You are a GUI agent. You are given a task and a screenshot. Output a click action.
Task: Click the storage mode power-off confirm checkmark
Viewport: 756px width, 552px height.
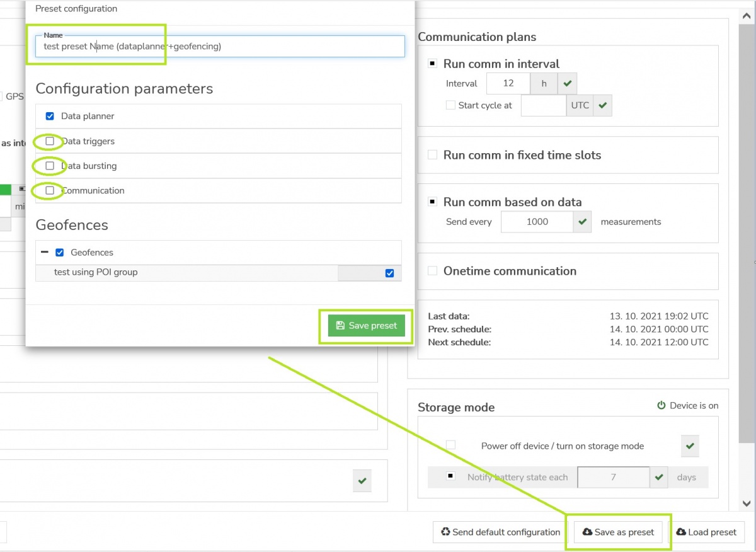click(690, 446)
